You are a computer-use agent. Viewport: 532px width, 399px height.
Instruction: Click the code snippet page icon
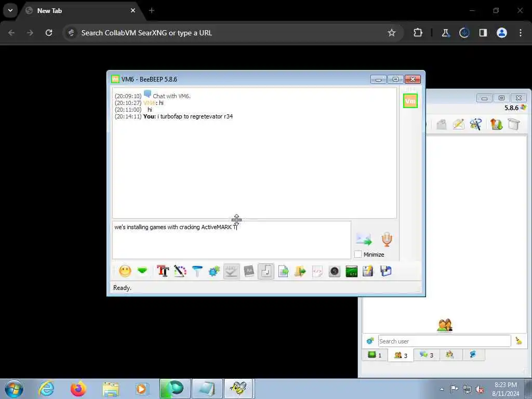point(317,271)
